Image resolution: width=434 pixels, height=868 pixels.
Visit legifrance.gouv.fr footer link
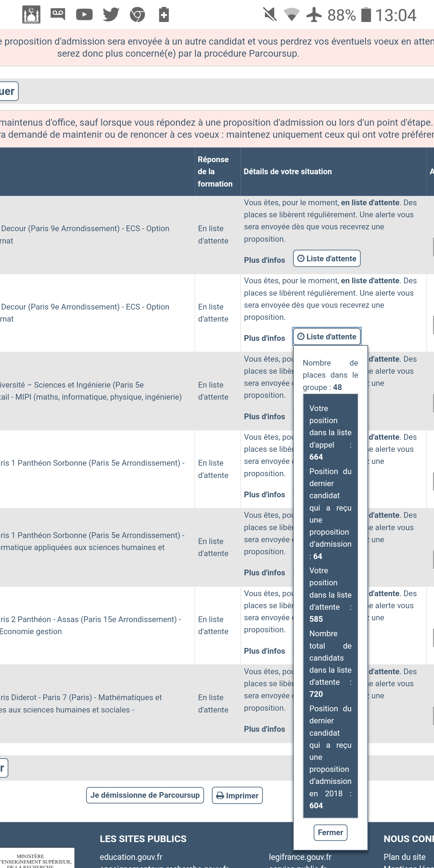[x=300, y=857]
